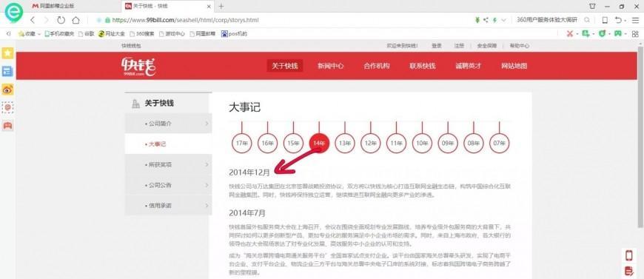Click the green shield extension icon
644x279 pixels.
[x=602, y=34]
